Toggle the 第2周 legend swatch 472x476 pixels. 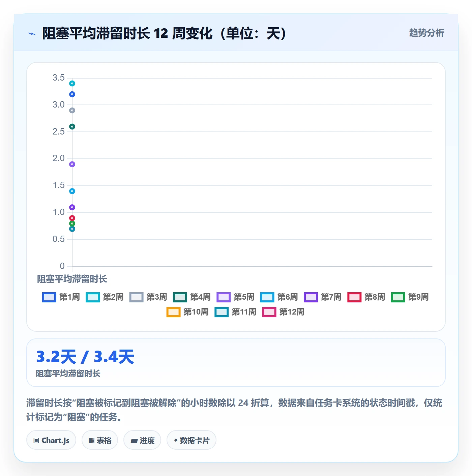point(93,297)
